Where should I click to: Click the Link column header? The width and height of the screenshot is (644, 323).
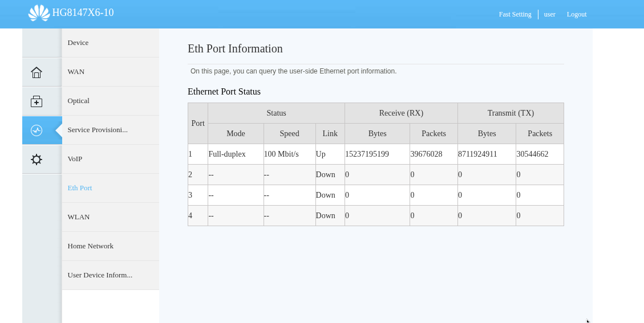(330, 134)
